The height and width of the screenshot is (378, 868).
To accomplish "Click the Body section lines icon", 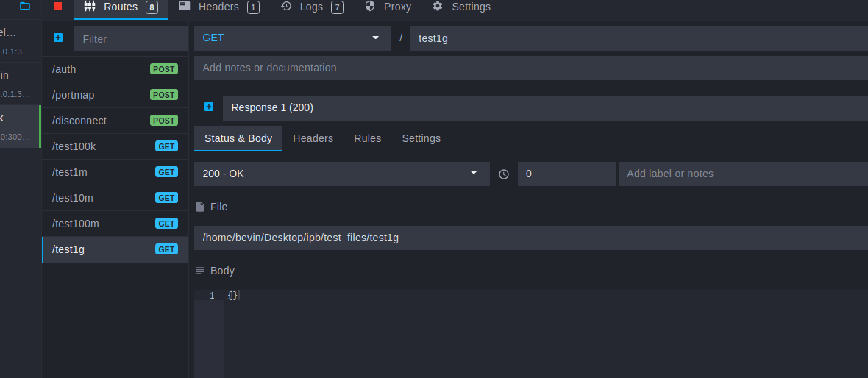I will click(200, 271).
